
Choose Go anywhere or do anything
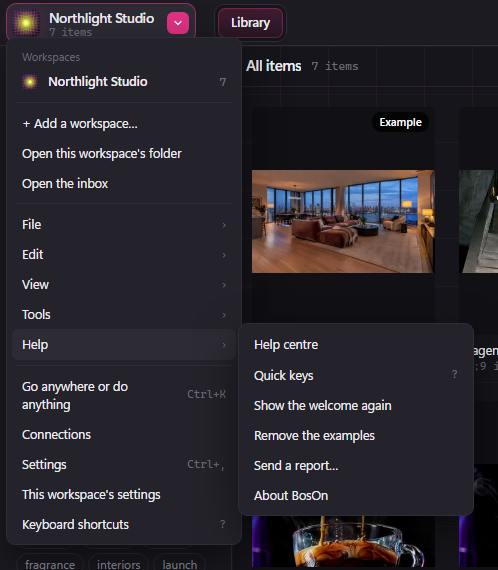124,396
